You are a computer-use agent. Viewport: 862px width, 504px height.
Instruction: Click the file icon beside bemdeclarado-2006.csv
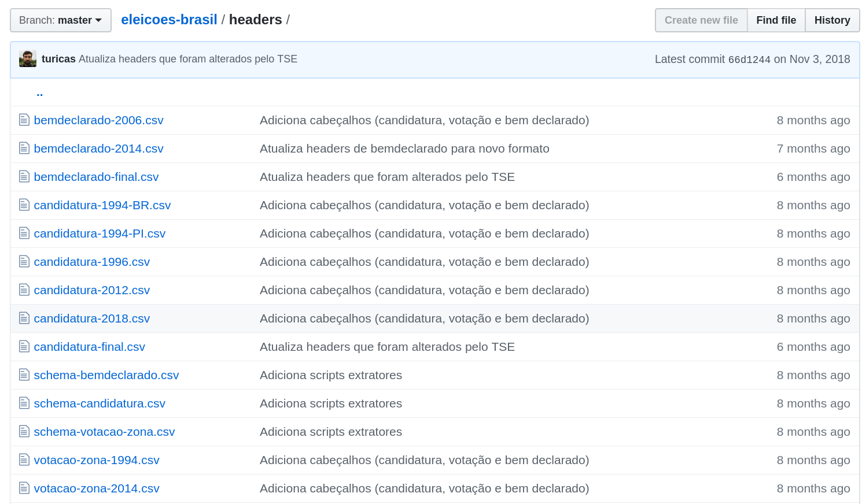pyautogui.click(x=24, y=120)
